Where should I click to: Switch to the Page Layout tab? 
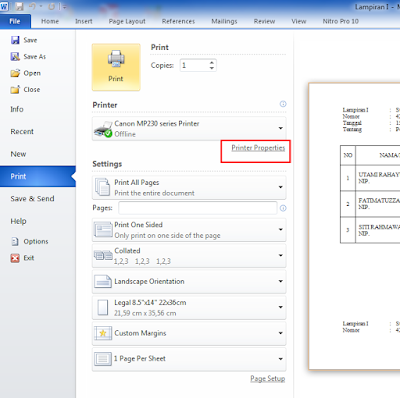click(127, 21)
